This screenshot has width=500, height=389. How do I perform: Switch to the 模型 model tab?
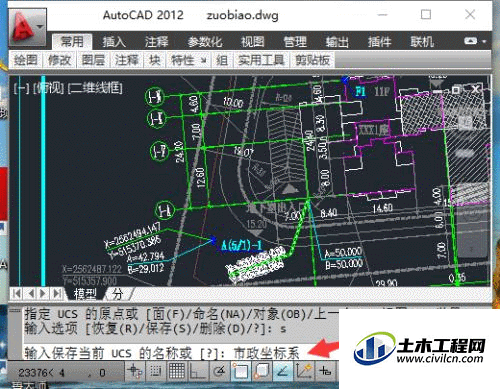tap(85, 294)
